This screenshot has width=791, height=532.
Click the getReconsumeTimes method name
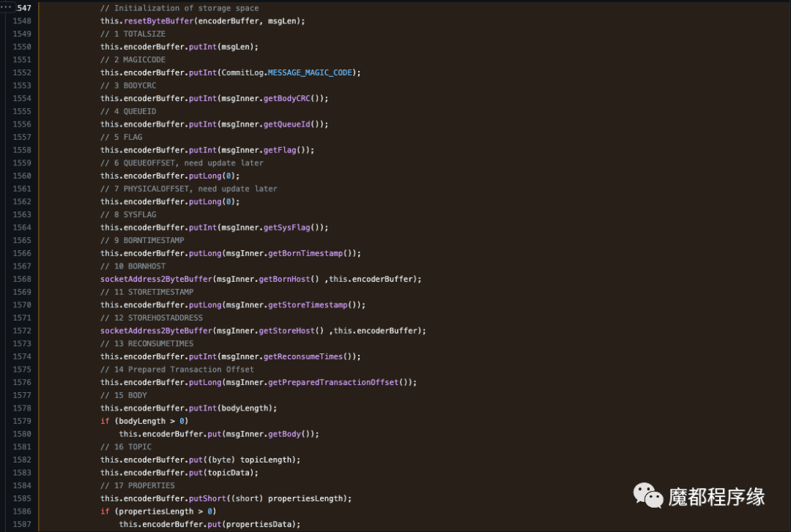pos(302,356)
